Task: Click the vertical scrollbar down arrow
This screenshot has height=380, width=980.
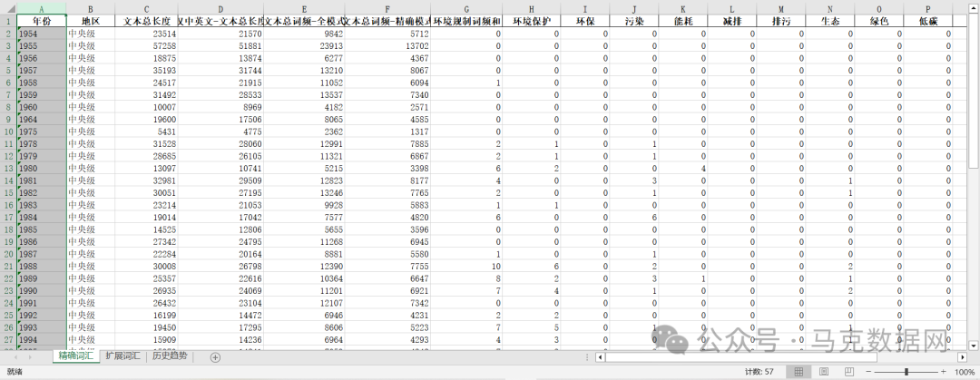Action: click(973, 345)
